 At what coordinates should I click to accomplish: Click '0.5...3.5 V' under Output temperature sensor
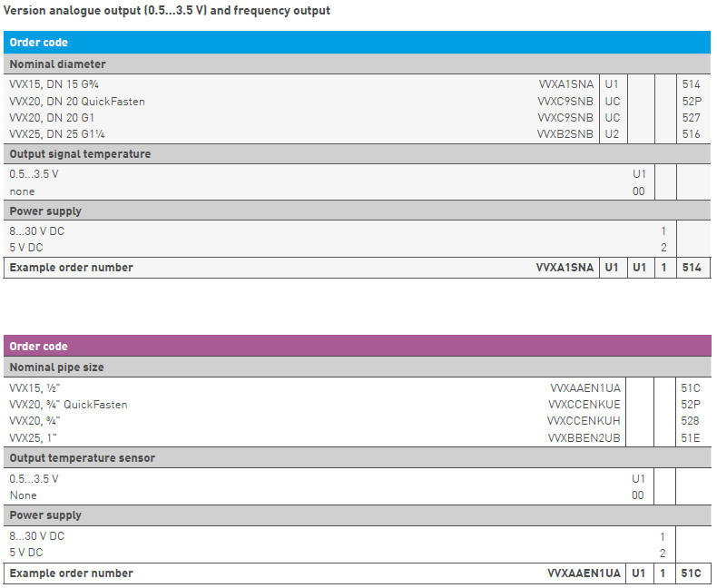[x=34, y=479]
